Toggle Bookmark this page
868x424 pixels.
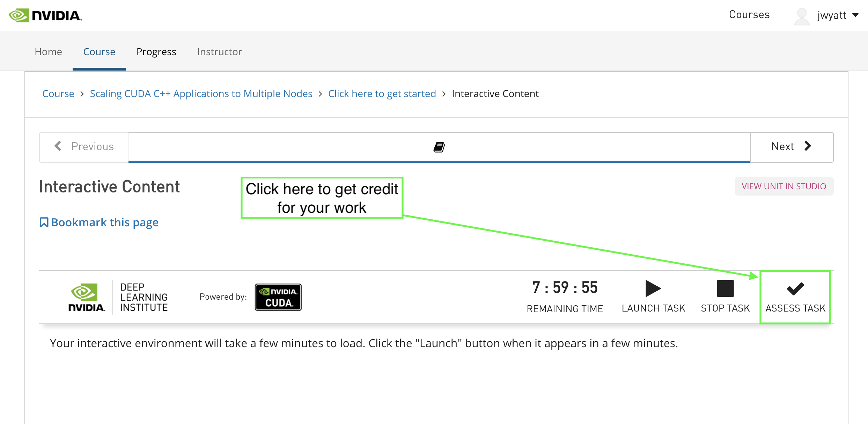click(99, 222)
